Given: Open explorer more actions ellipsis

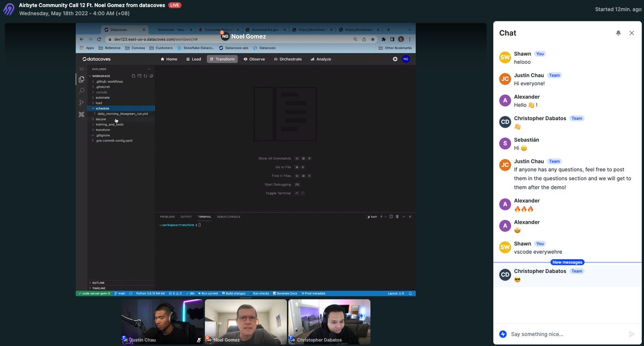Looking at the screenshot, I should tap(149, 69).
